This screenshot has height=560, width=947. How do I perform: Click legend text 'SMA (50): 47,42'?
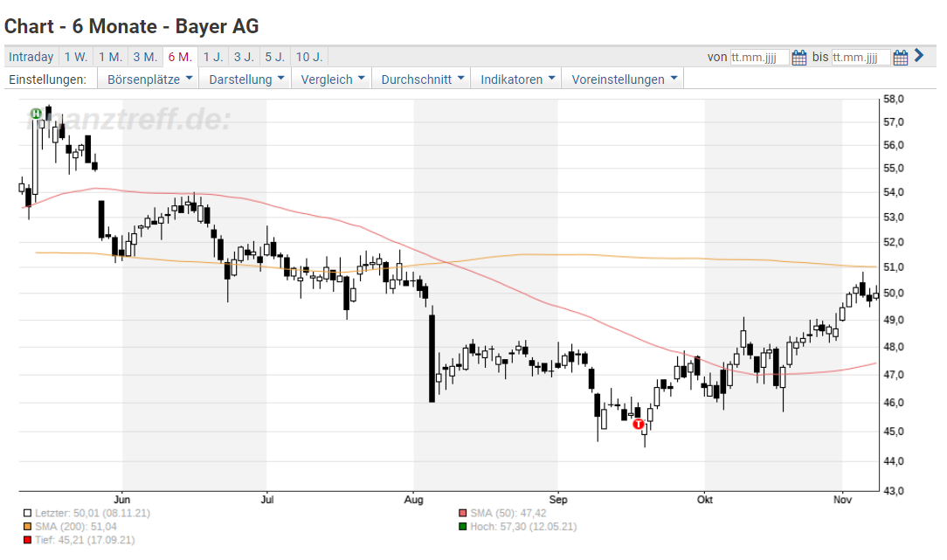508,513
